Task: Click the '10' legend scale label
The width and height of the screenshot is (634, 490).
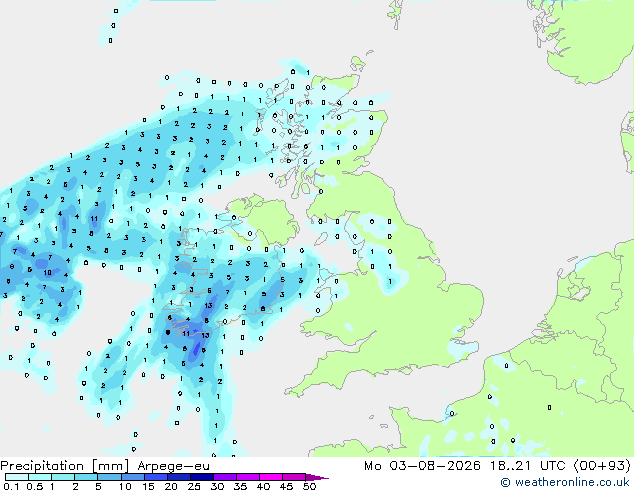Action: coord(125,486)
